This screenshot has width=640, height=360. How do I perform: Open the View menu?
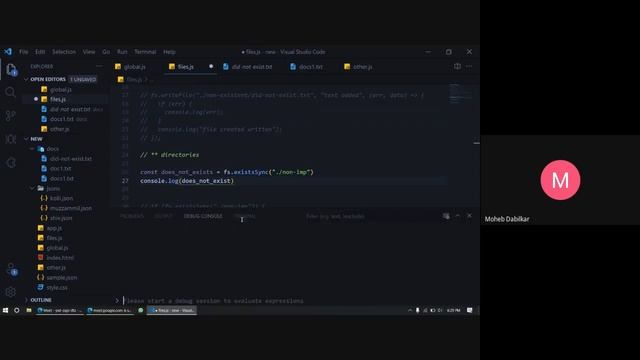click(89, 52)
